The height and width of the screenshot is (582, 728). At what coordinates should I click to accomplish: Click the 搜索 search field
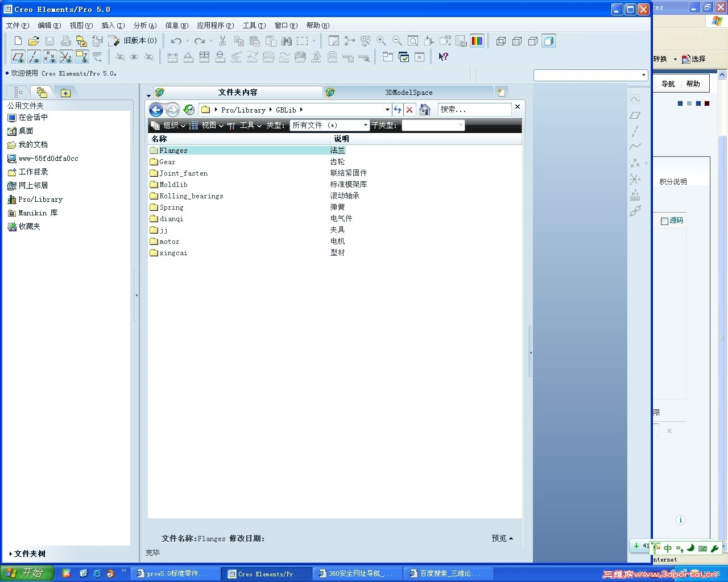[474, 110]
